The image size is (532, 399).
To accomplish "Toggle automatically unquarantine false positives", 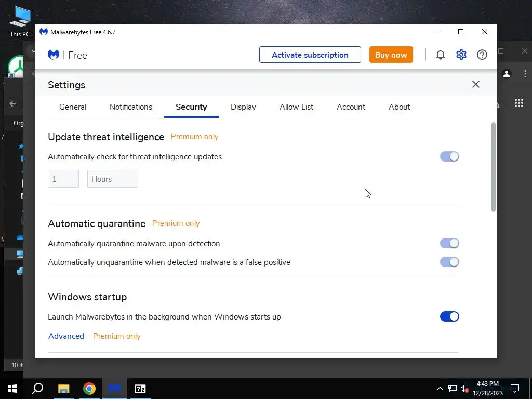I will coord(449,262).
